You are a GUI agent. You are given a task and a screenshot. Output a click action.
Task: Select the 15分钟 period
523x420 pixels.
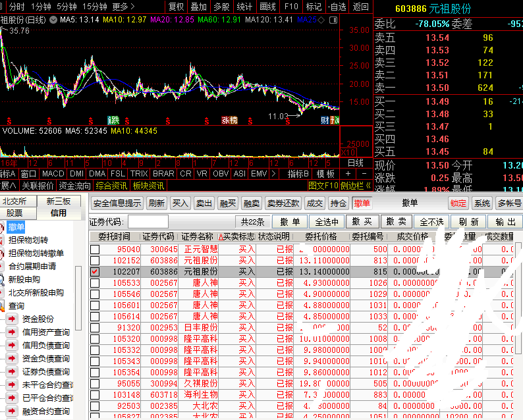[x=94, y=7]
